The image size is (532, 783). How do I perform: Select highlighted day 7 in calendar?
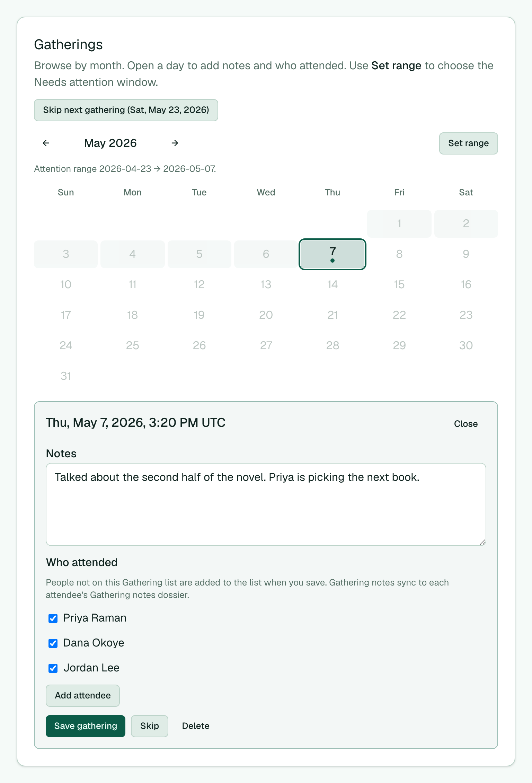pyautogui.click(x=332, y=254)
